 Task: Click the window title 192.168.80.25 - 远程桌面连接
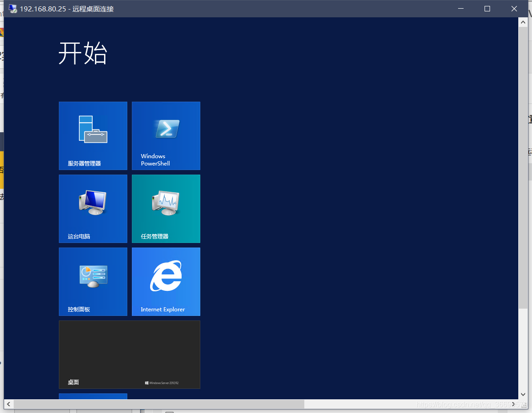(67, 9)
